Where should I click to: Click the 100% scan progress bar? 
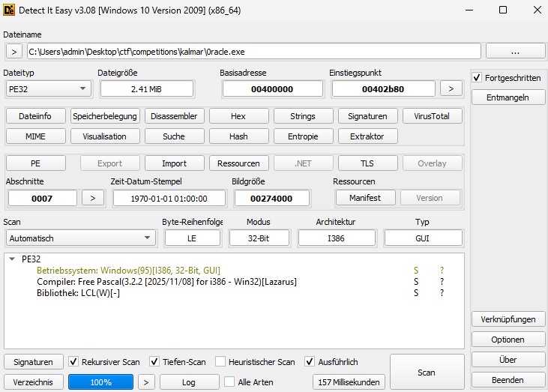point(100,382)
